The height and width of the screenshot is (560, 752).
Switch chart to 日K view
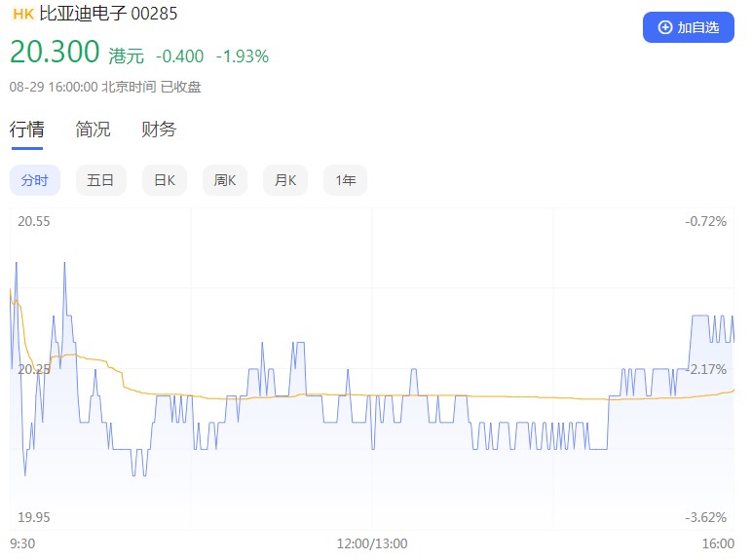[x=165, y=180]
